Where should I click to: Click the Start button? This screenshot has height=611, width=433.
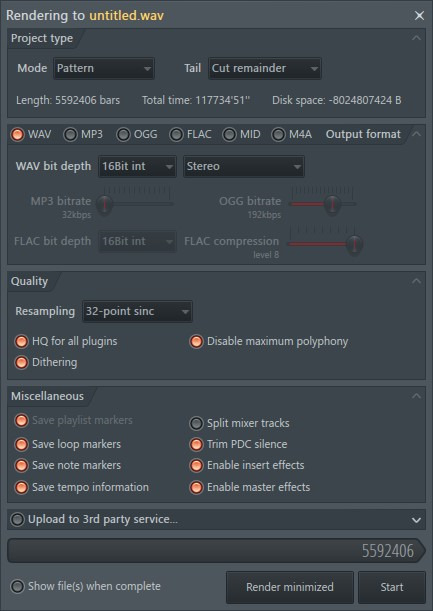pyautogui.click(x=392, y=587)
